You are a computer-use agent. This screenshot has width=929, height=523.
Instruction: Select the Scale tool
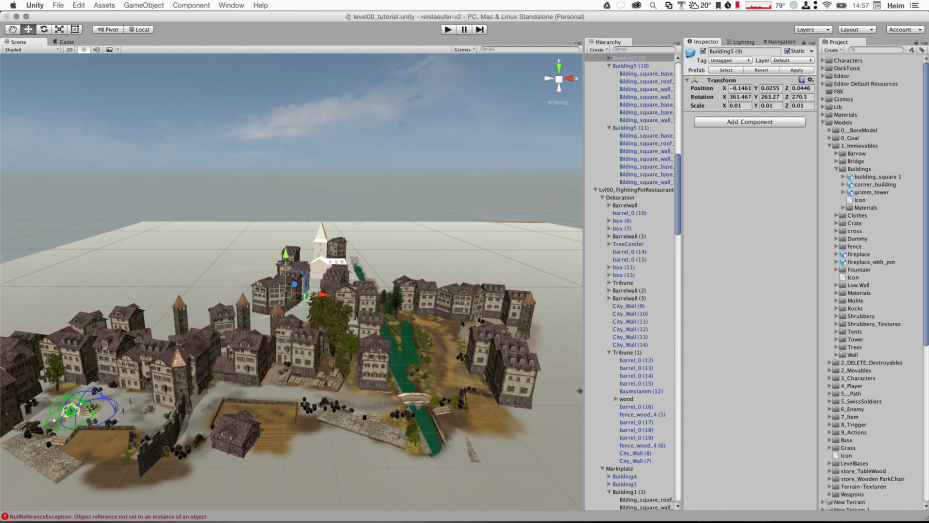click(x=60, y=29)
